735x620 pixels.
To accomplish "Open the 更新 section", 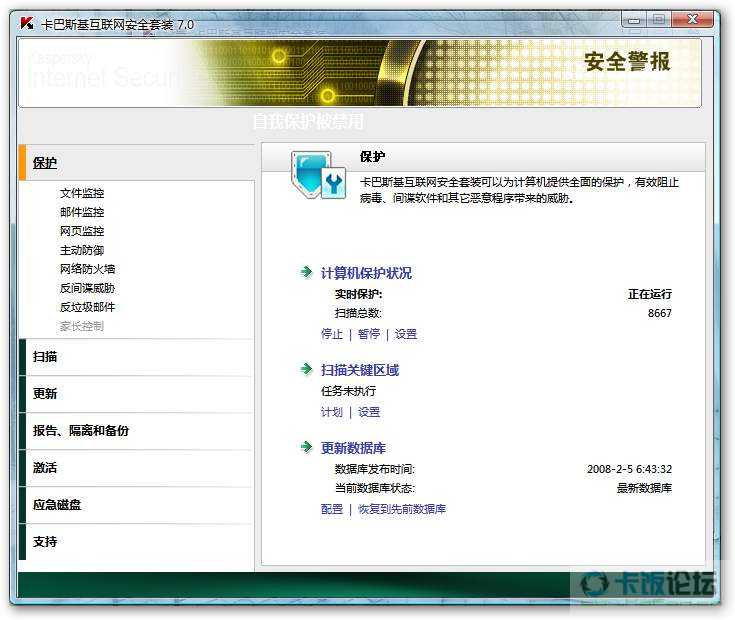I will [x=136, y=394].
